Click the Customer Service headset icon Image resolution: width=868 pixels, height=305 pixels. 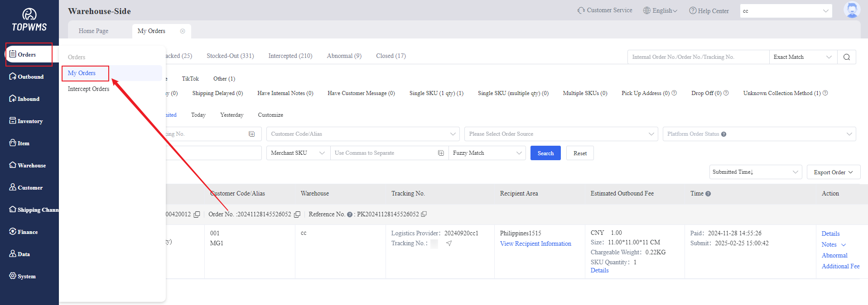581,10
